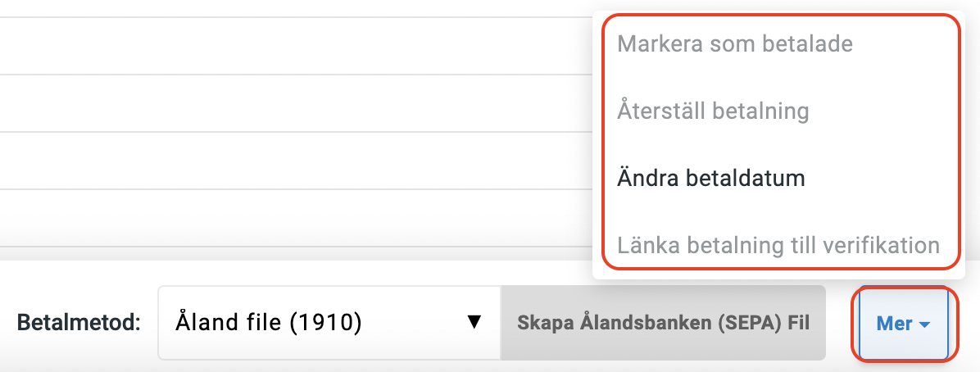
Task: Open the Betalmetod payment method dropdown
Action: (x=329, y=323)
